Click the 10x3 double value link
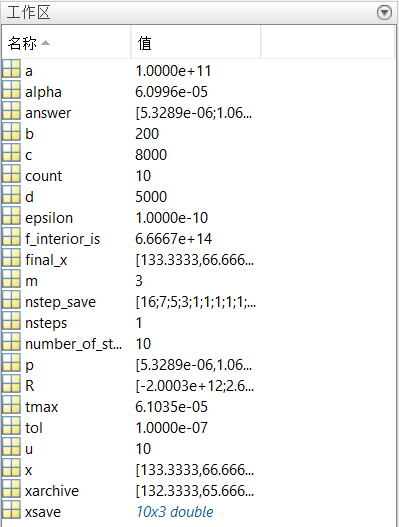 tap(174, 512)
